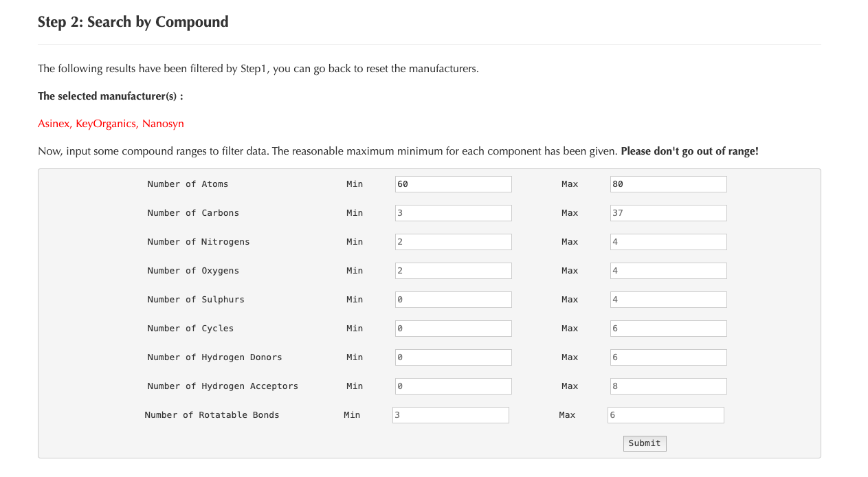Focus the Number of Sulphurs Max input
Viewport: 868px width, 477px height.
(x=668, y=300)
